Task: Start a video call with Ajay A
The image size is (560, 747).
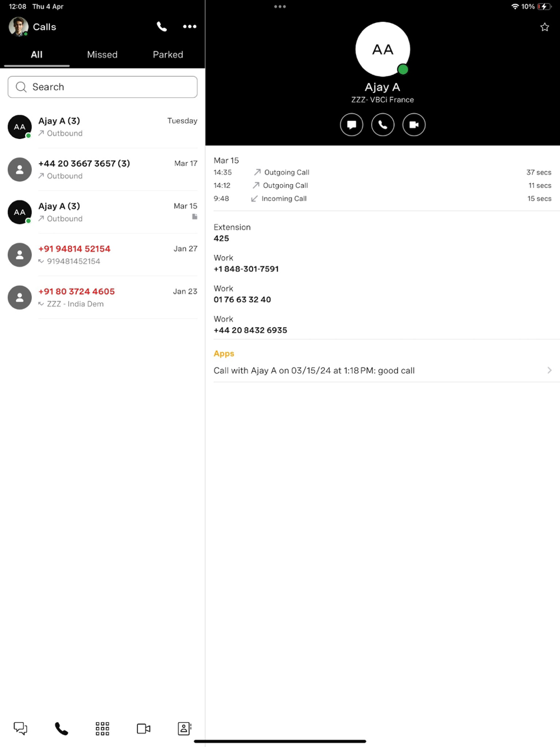Action: point(414,124)
